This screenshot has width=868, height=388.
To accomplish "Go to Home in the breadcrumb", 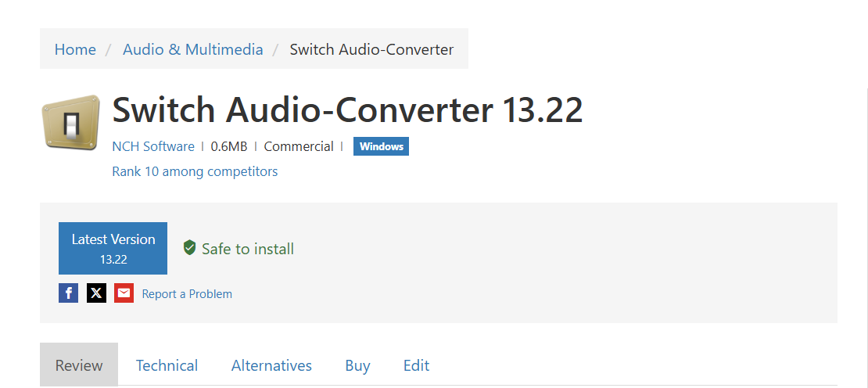I will tap(75, 49).
